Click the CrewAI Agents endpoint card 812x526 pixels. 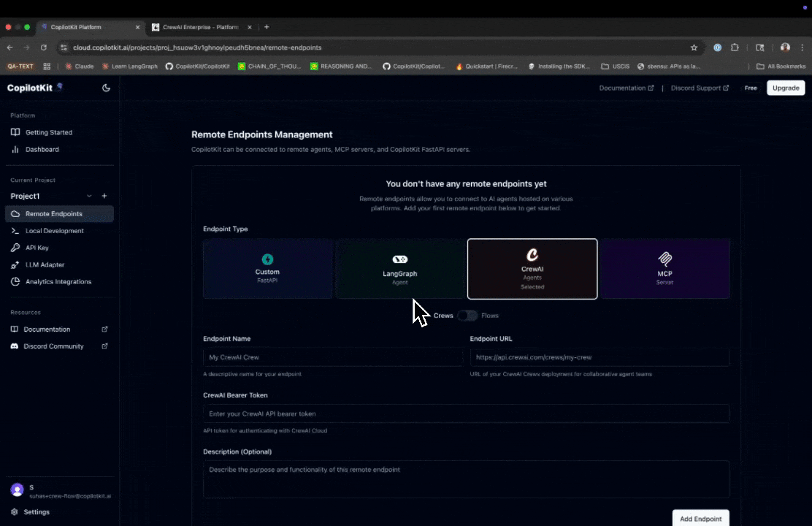point(532,268)
